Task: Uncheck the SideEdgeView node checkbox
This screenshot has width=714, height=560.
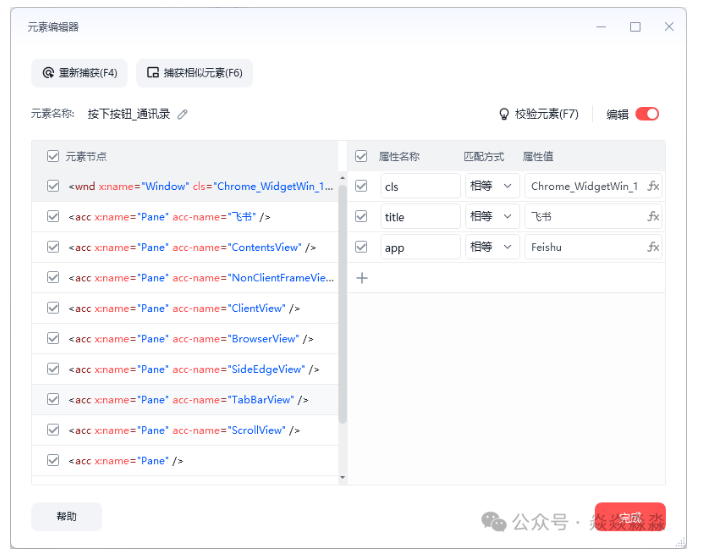Action: click(53, 369)
